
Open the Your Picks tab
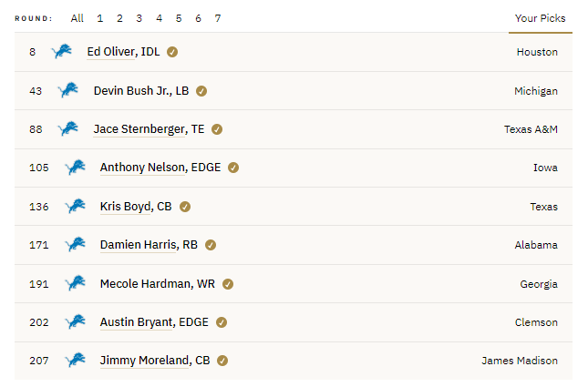(x=540, y=18)
